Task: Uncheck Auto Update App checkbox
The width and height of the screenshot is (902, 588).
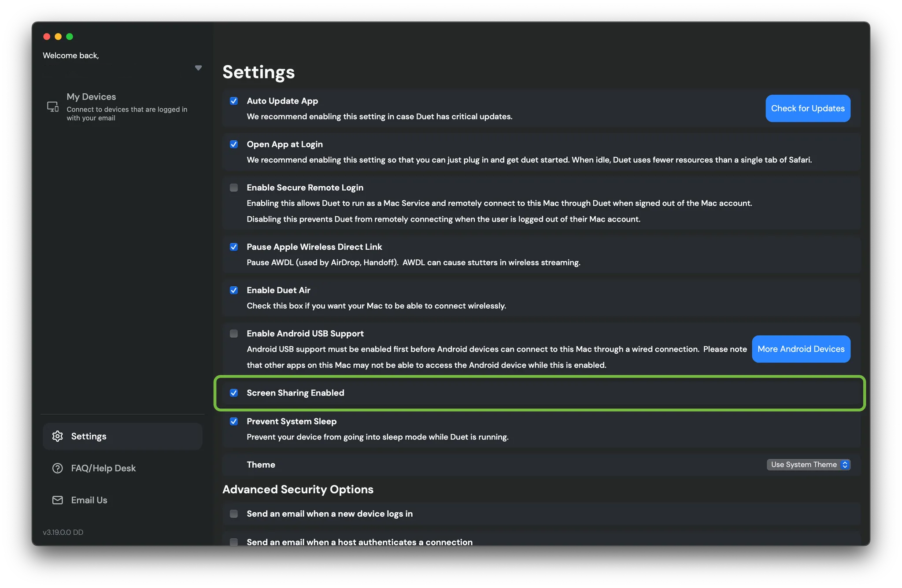Action: [234, 101]
